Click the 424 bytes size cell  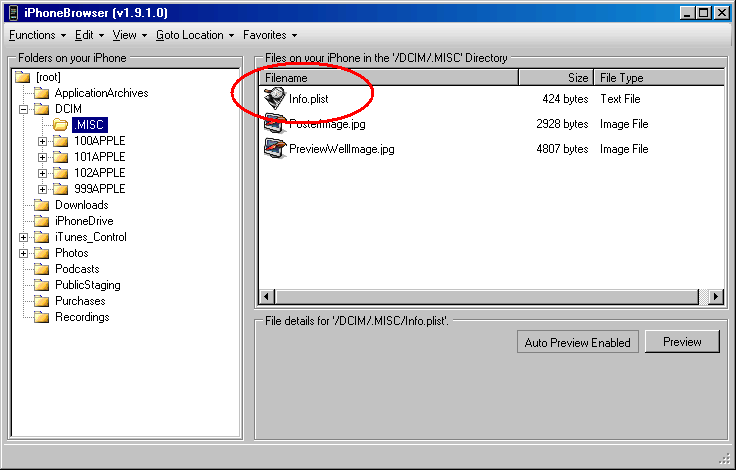pyautogui.click(x=565, y=99)
